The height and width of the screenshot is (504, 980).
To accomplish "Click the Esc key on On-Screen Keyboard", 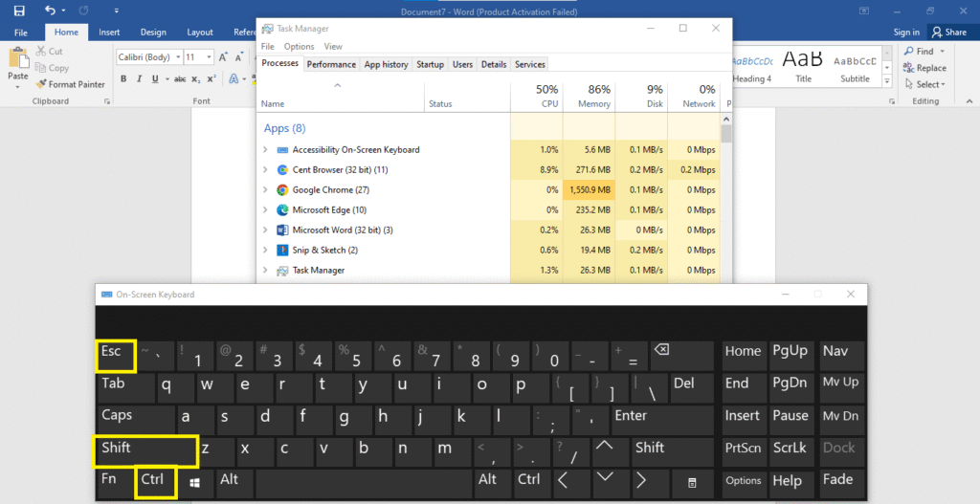I will pyautogui.click(x=116, y=356).
